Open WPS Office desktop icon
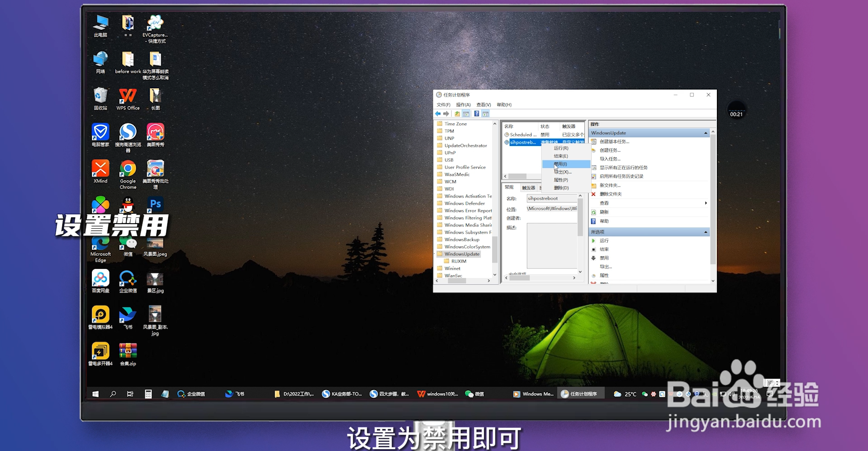This screenshot has height=451, width=868. pos(128,99)
